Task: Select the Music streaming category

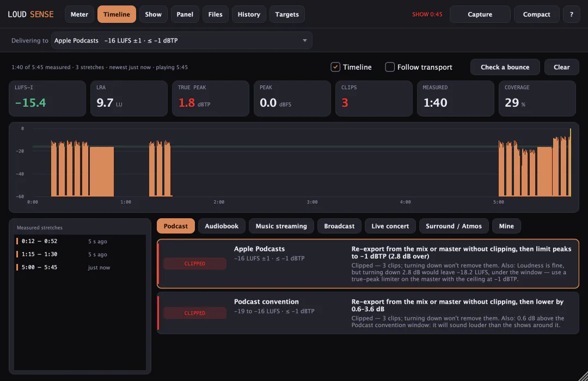Action: click(281, 226)
